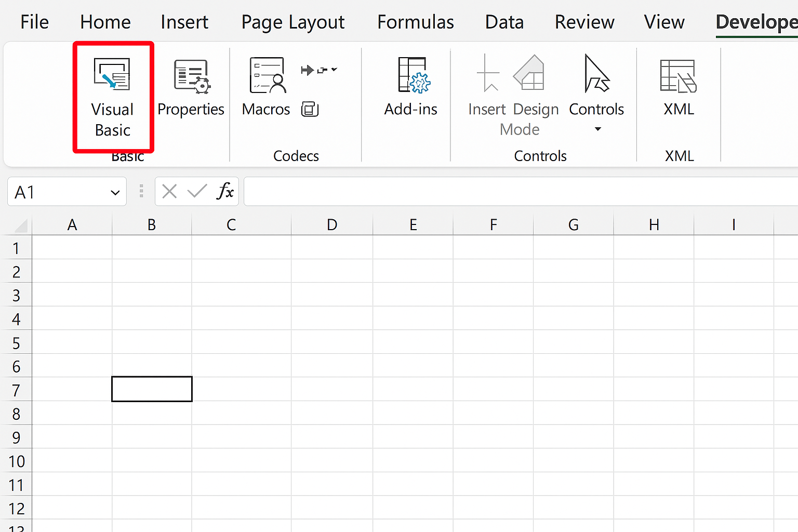This screenshot has height=532, width=798.
Task: Select row 4 header
Action: (17, 319)
